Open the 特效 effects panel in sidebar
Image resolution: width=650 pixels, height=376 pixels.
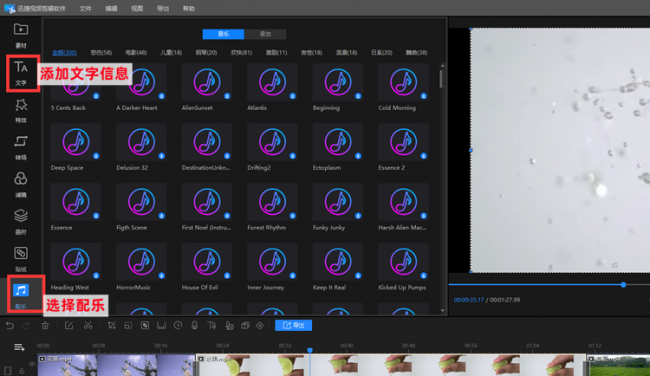coord(21,110)
